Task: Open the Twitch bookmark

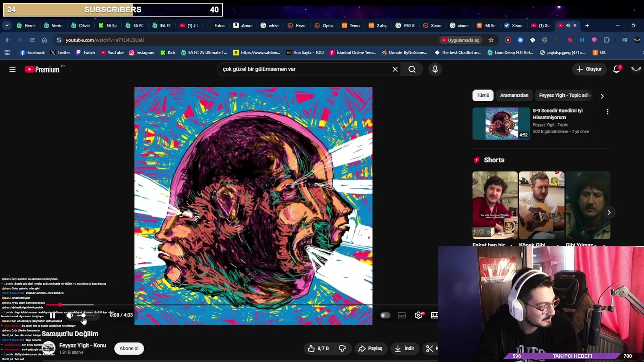Action: coord(85,52)
